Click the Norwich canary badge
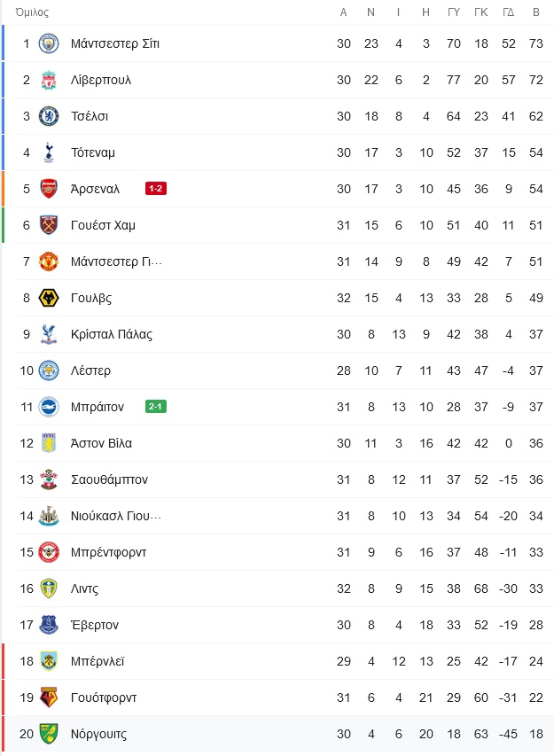This screenshot has height=756, width=554. [49, 734]
